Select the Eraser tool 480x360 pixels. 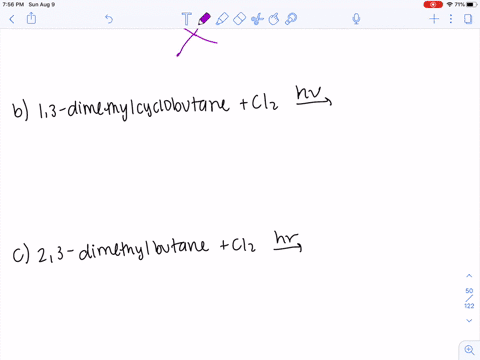[x=239, y=19]
